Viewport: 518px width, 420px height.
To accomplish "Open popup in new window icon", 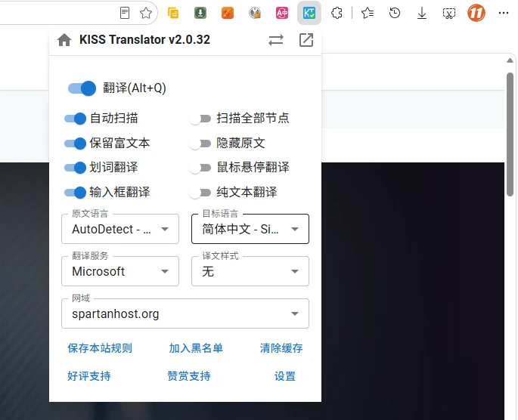I will pos(306,40).
